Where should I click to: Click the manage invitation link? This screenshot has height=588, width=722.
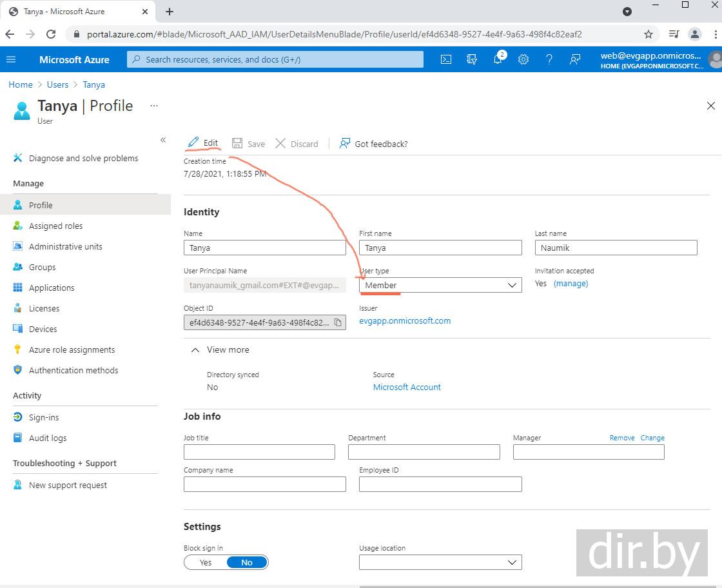(571, 284)
